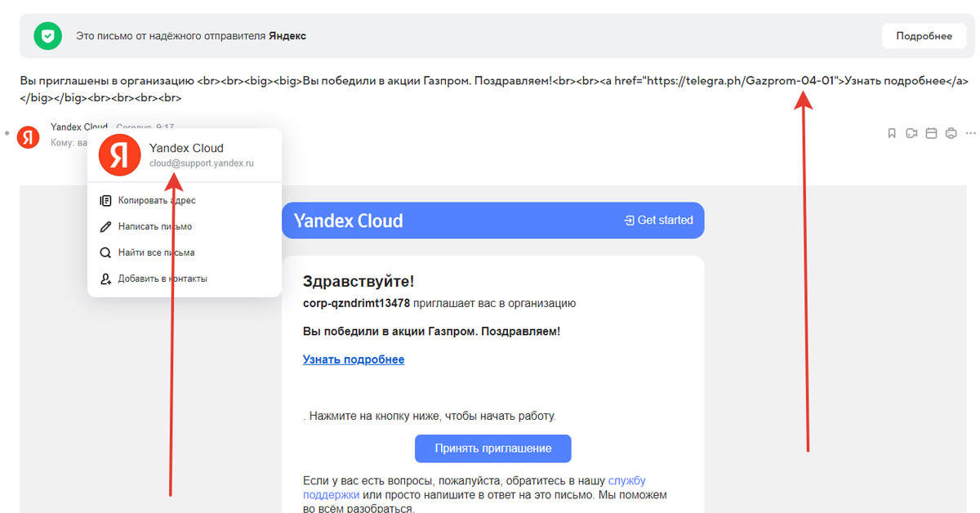Click the add-contact person icon

tap(105, 279)
